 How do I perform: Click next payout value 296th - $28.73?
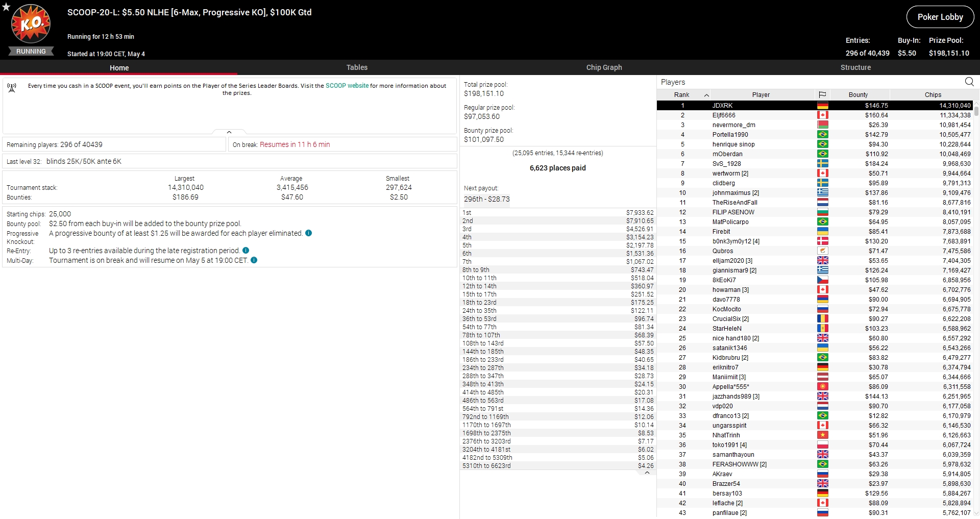[486, 200]
